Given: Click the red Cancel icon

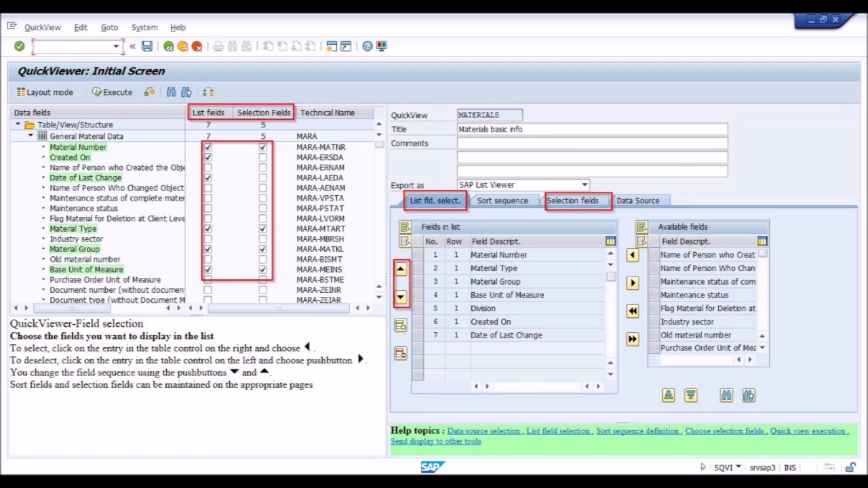Looking at the screenshot, I should [197, 46].
